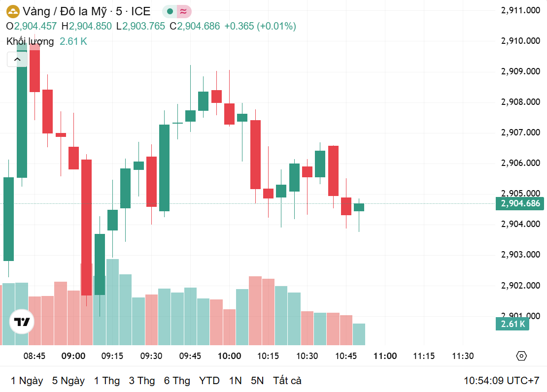The image size is (547, 392).
Task: Click the gold symbol icon
Action: click(13, 11)
